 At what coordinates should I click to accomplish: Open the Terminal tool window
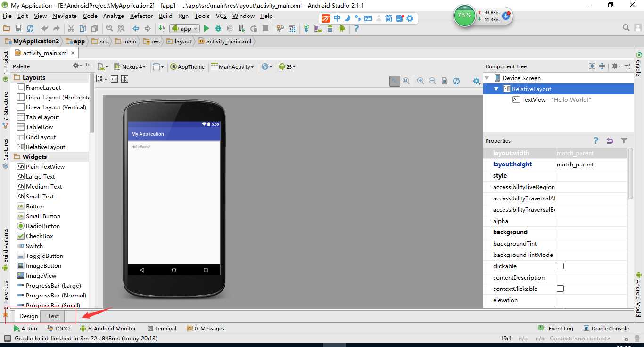tap(162, 329)
